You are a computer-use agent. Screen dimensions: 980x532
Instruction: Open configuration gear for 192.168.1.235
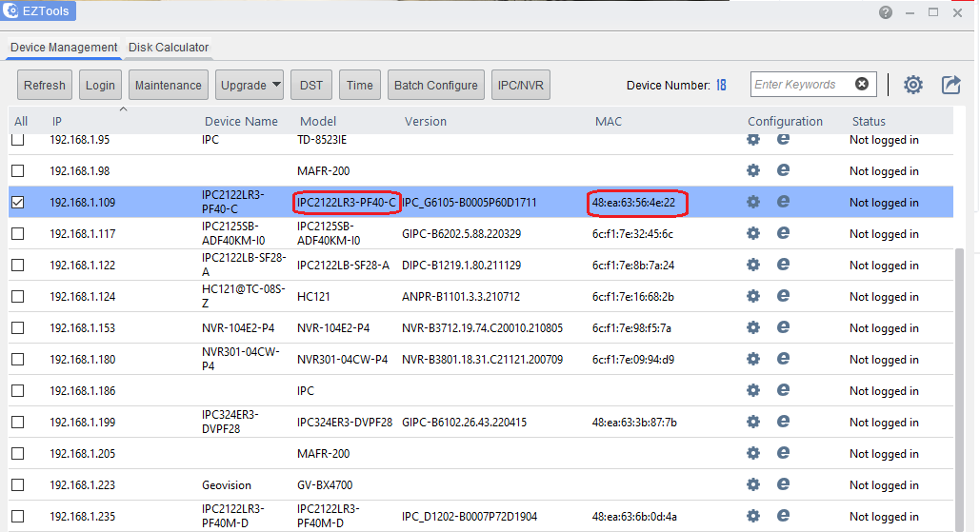753,516
